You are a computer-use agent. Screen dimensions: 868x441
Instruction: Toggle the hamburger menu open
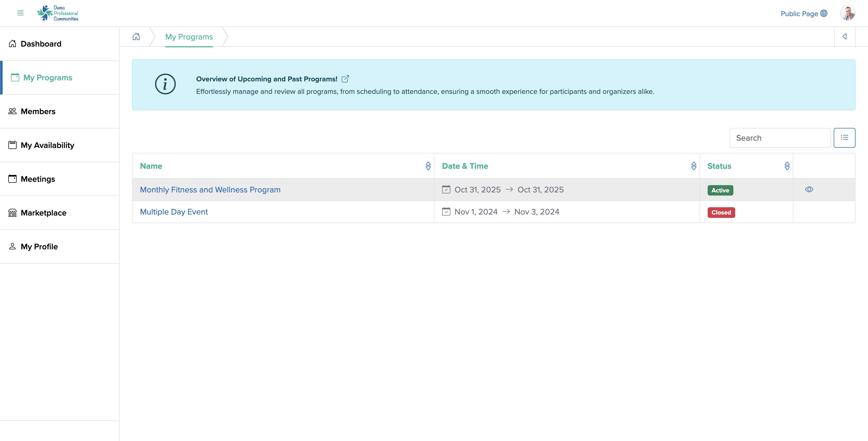(x=20, y=13)
